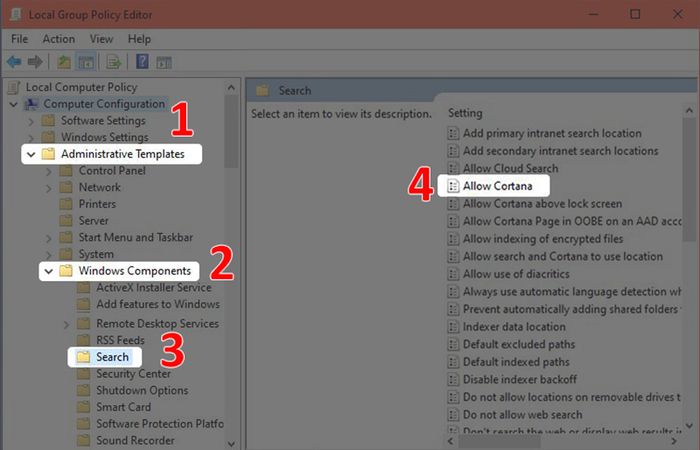The image size is (700, 450).
Task: Click the Export List toolbar icon
Action: [x=113, y=62]
